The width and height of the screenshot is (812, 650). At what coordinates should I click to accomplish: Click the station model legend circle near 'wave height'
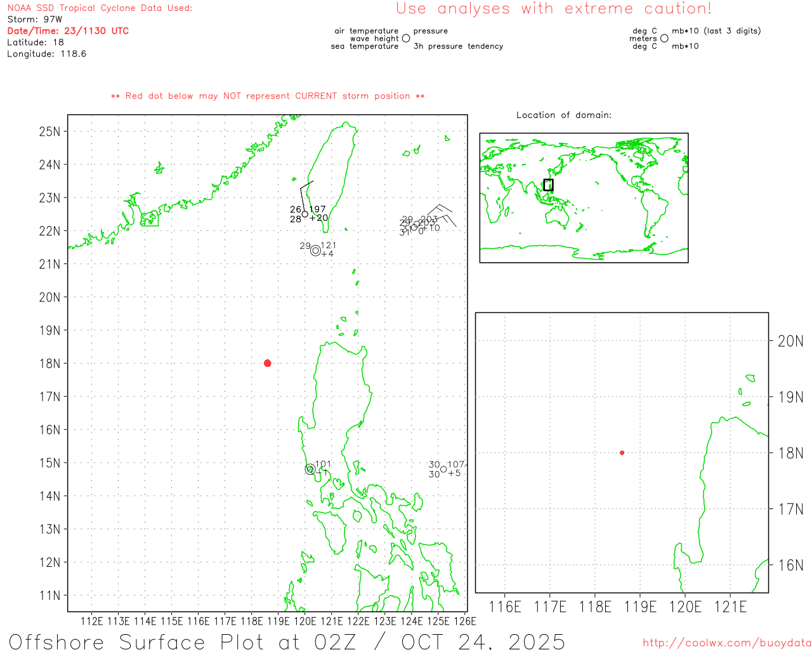[x=406, y=39]
